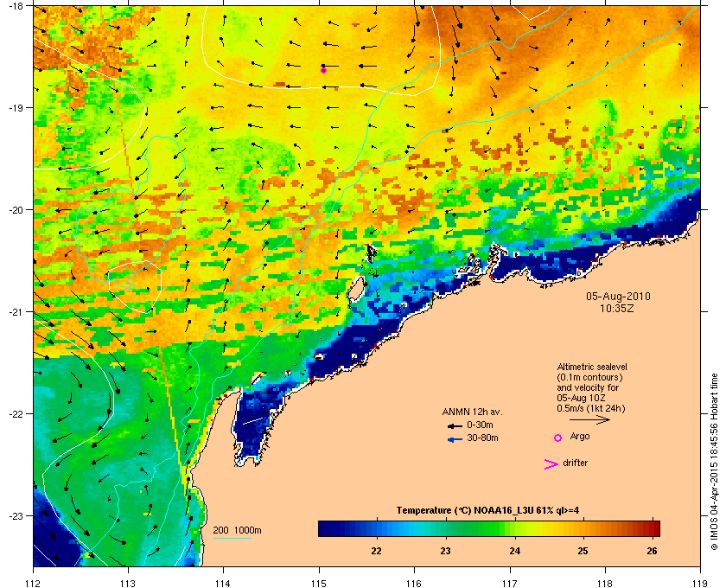Click the blue 30-80m arrow legend symbol
Image resolution: width=726 pixels, height=588 pixels.
455,440
